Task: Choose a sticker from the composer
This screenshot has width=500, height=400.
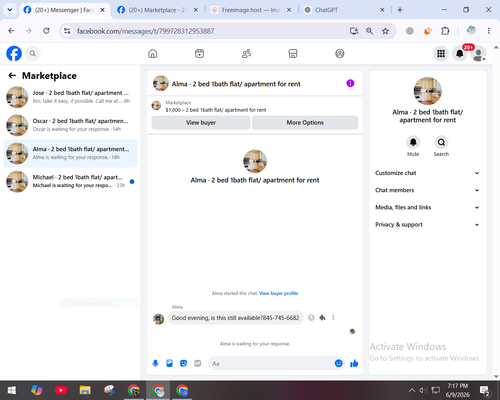Action: pyautogui.click(x=183, y=363)
